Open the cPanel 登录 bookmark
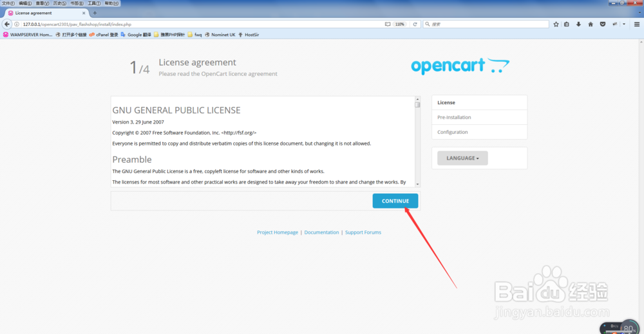This screenshot has width=644, height=334. click(104, 35)
